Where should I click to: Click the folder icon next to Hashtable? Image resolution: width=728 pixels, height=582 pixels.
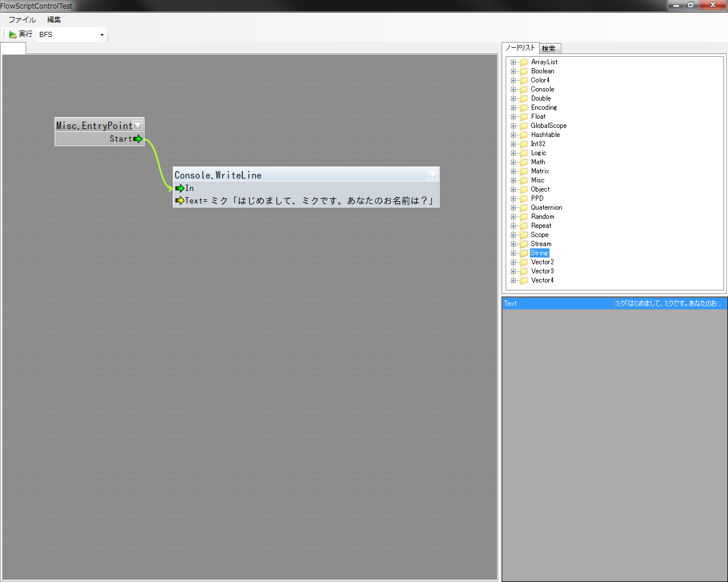point(524,135)
